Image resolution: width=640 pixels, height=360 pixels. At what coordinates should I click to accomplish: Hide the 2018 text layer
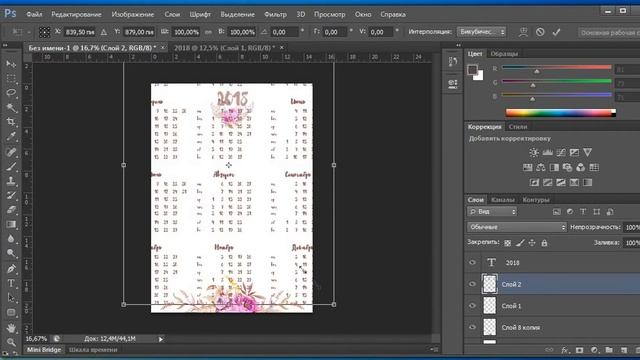point(472,262)
